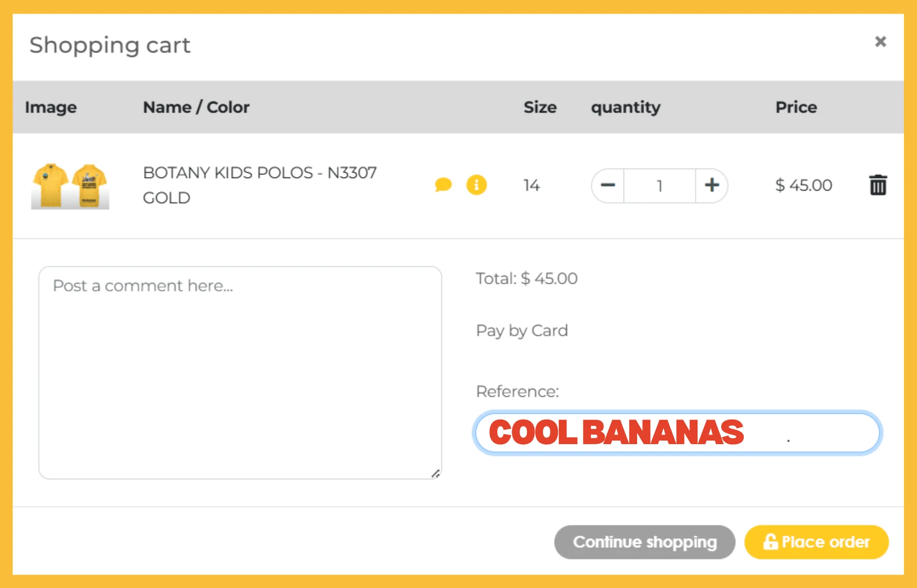Click the polo shirt thumbnail image
The width and height of the screenshot is (917, 588).
[70, 186]
